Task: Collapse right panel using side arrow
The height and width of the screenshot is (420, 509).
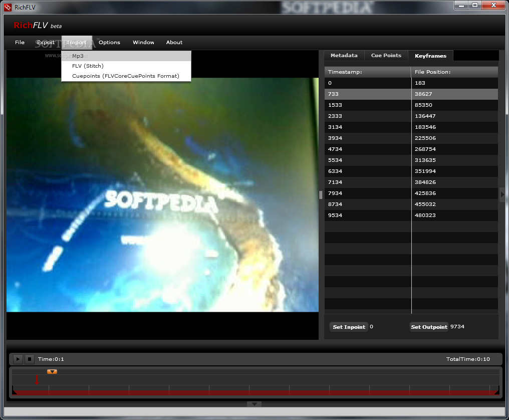Action: 502,194
